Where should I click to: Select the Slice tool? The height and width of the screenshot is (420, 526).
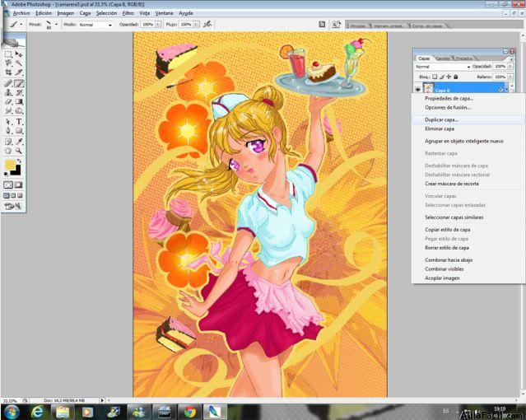click(x=19, y=72)
